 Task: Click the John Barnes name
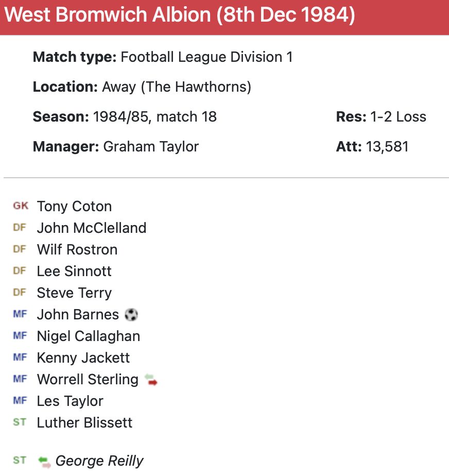click(78, 315)
